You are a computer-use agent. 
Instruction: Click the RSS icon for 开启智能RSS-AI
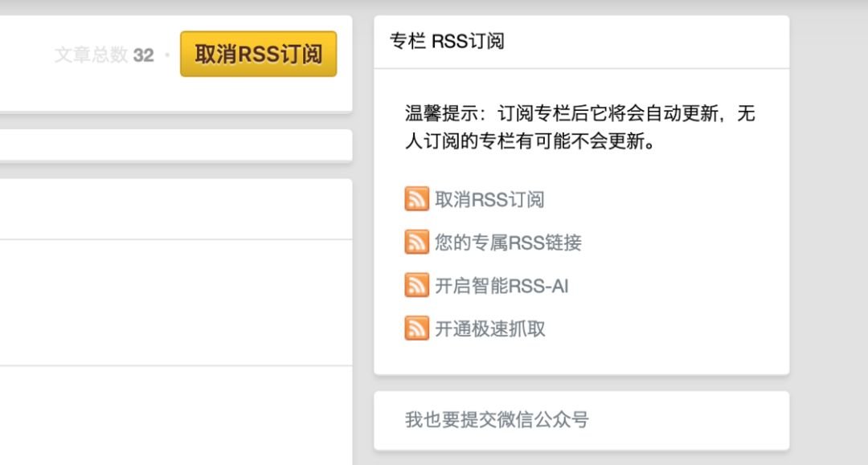pos(416,285)
